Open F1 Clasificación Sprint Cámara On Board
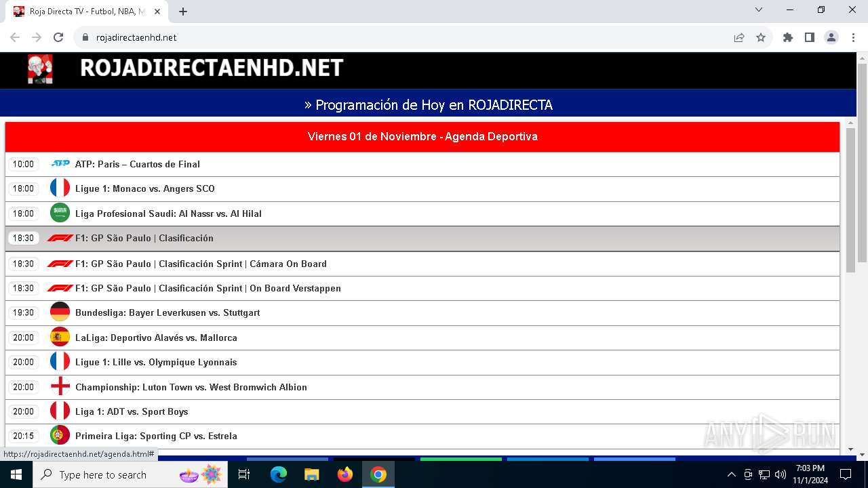Viewport: 868px width, 488px height. pos(201,264)
